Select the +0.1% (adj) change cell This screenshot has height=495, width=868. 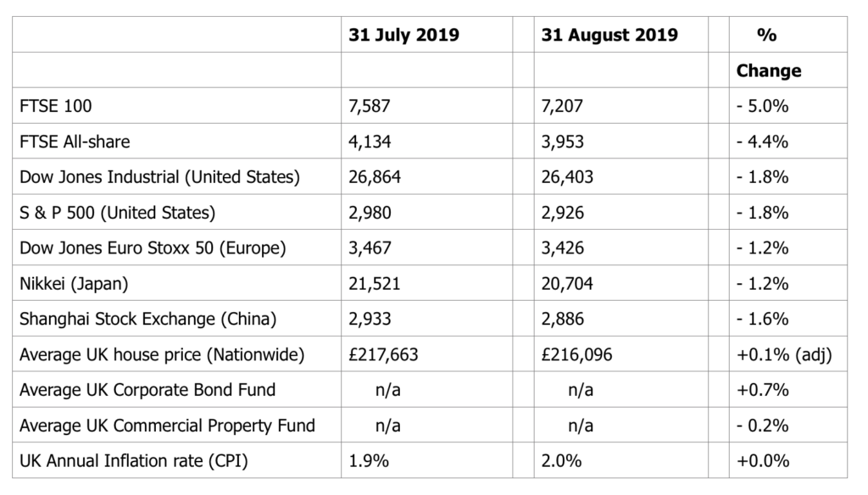784,354
